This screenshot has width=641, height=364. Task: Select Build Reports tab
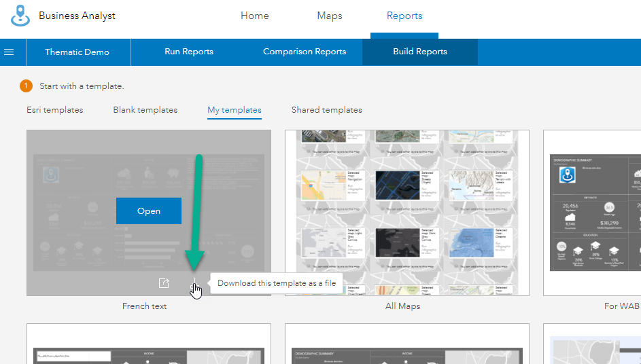click(x=420, y=52)
